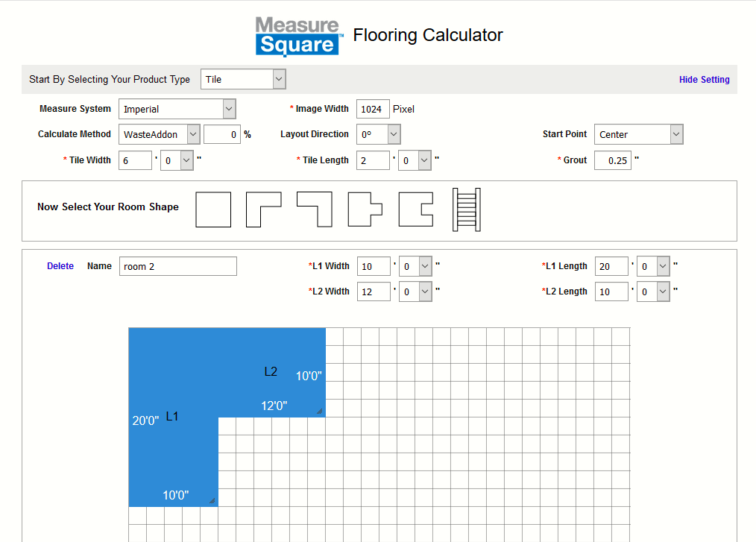Click the Tile Width feet field
This screenshot has height=542, width=756.
[x=135, y=160]
